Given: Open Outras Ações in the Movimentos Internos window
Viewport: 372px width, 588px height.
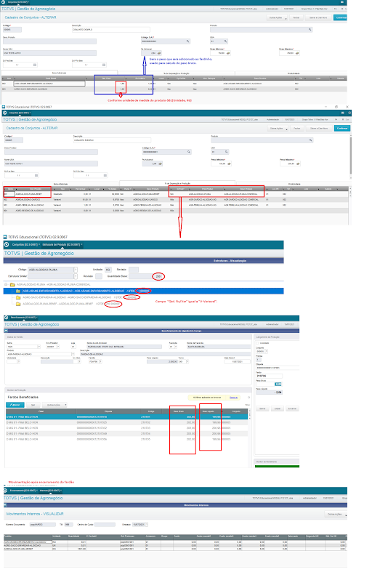Looking at the screenshot, I should coord(336,514).
